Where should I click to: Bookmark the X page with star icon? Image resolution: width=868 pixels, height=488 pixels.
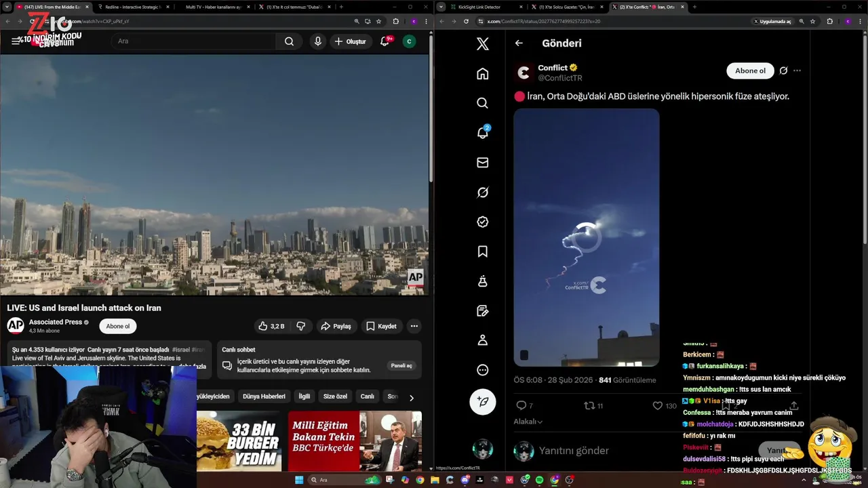tap(812, 21)
